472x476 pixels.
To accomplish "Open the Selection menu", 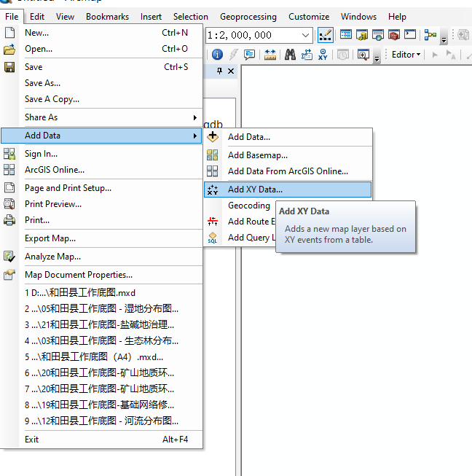I will point(191,17).
